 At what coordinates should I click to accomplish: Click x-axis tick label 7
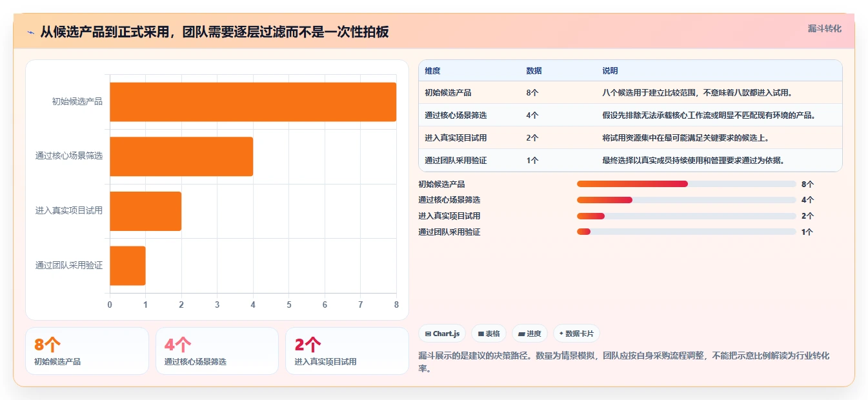[361, 305]
